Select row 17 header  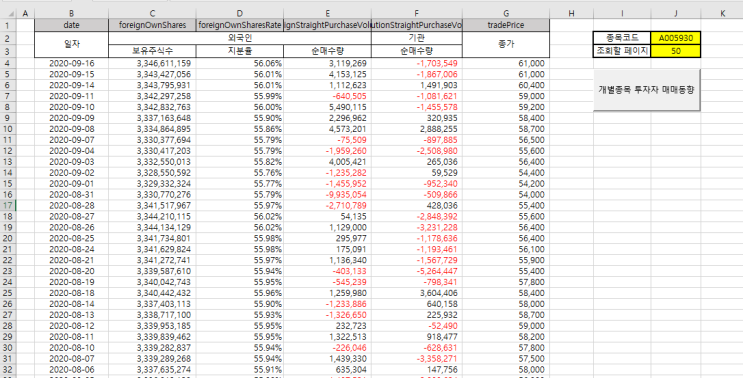8,205
